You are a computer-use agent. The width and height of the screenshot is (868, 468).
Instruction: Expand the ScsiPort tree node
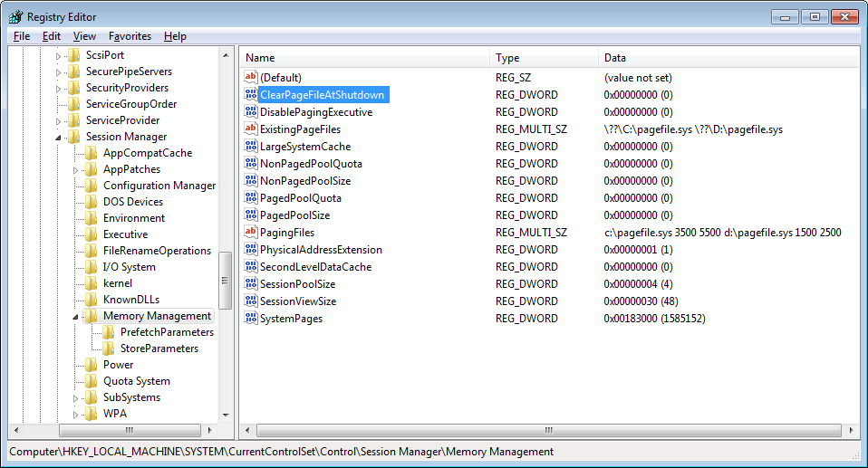(x=58, y=56)
